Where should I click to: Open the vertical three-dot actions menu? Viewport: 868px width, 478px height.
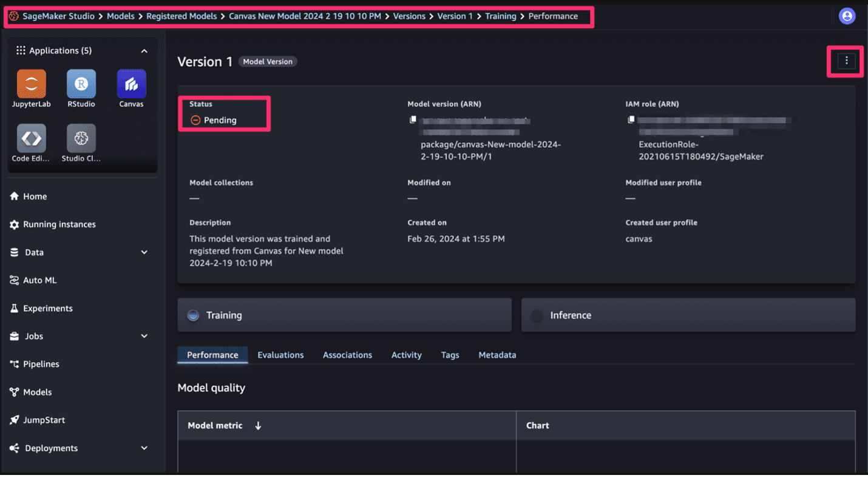tap(846, 61)
